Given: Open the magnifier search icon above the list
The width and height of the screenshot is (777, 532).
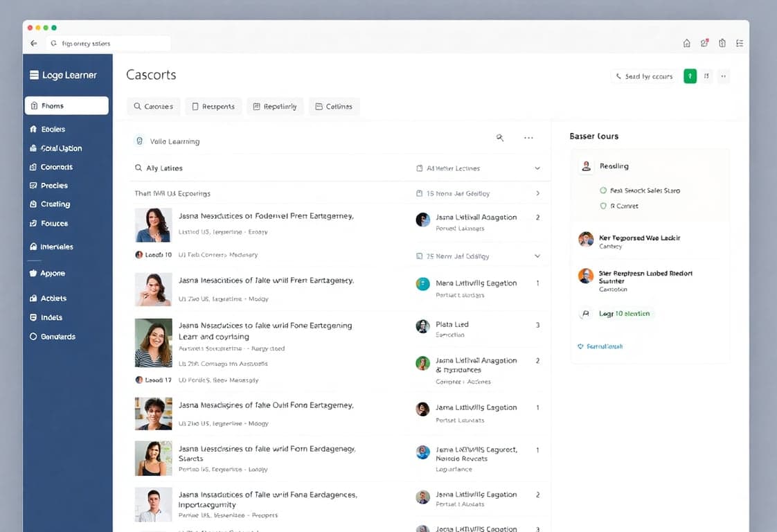Looking at the screenshot, I should [500, 138].
